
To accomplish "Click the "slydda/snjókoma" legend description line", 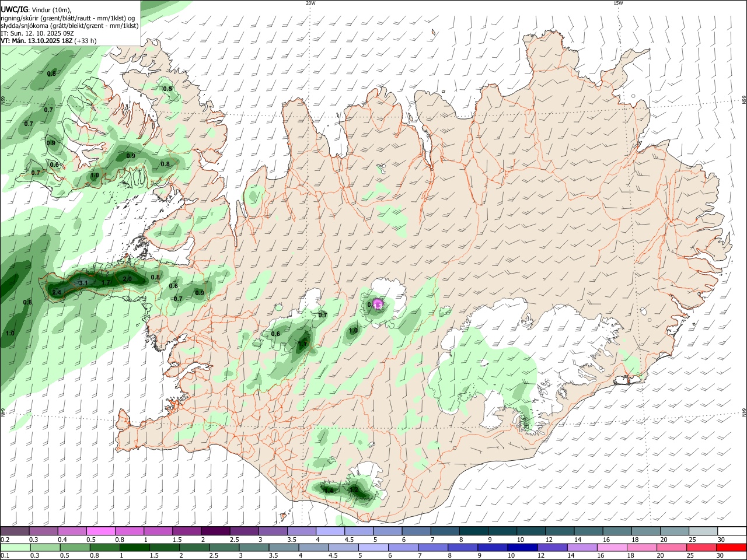I will [x=69, y=26].
